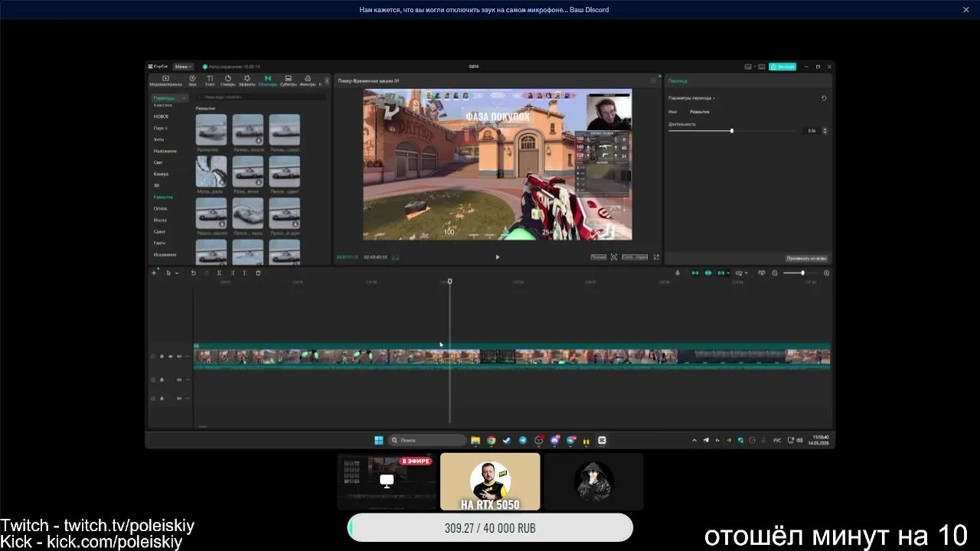Click the microphone record icon above timeline
This screenshot has width=980, height=551.
click(677, 273)
